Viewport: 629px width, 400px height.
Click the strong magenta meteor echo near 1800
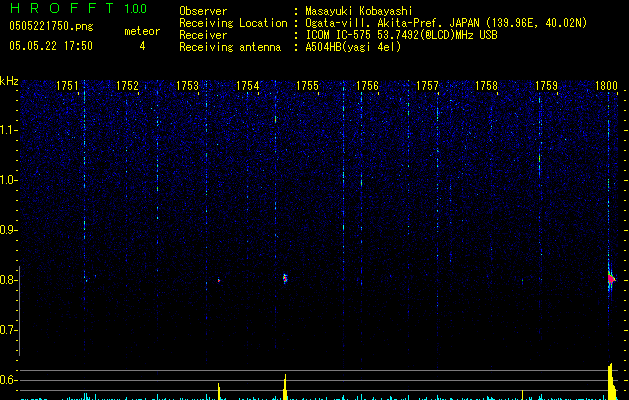[x=611, y=278]
